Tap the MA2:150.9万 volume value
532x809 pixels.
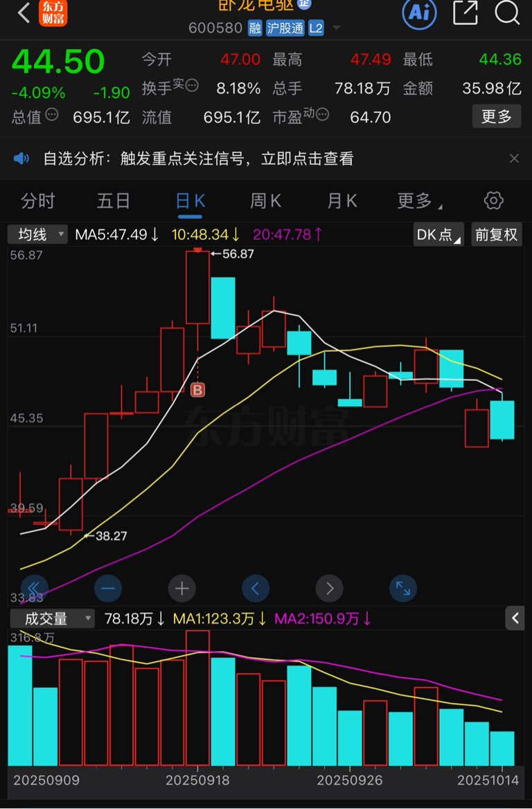323,618
